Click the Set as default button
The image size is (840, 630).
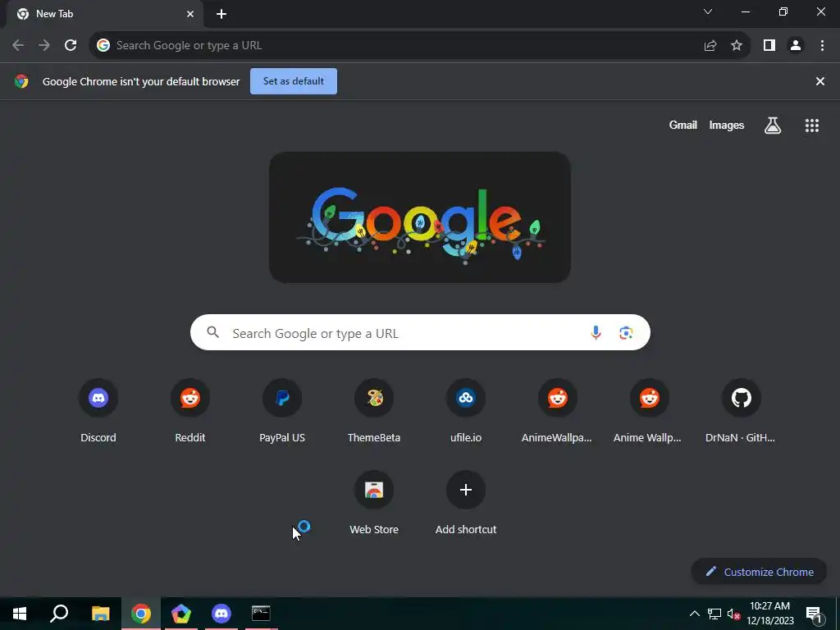[x=294, y=81]
